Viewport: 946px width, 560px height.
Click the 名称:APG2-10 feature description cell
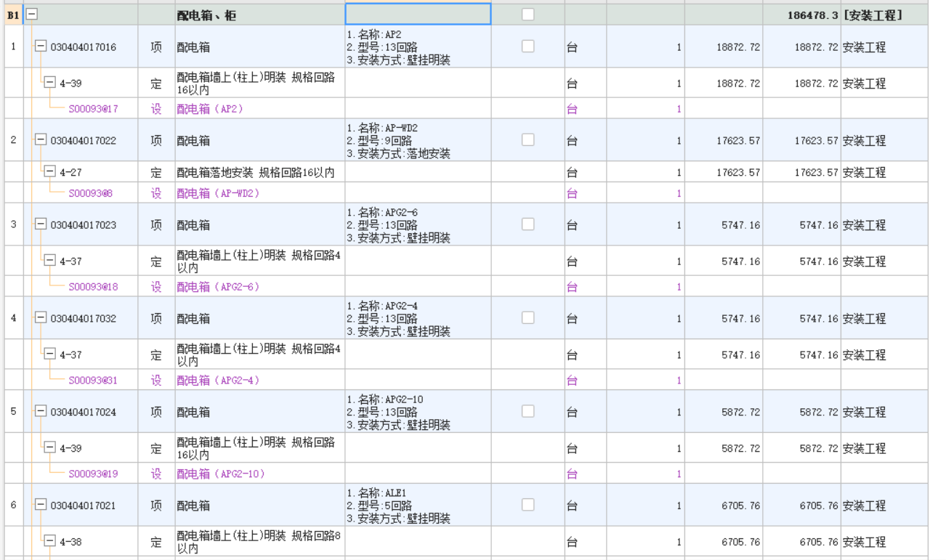[x=418, y=412]
